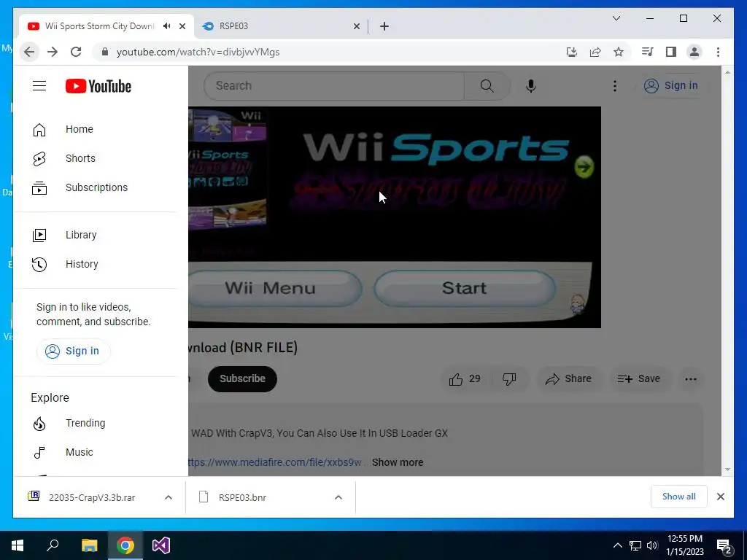Reload the current page

click(x=76, y=52)
